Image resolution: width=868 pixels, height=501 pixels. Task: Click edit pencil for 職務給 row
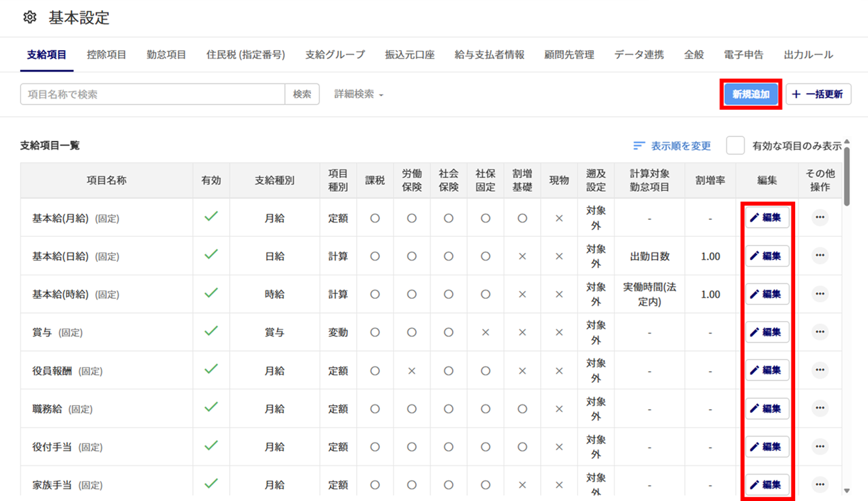coord(755,409)
